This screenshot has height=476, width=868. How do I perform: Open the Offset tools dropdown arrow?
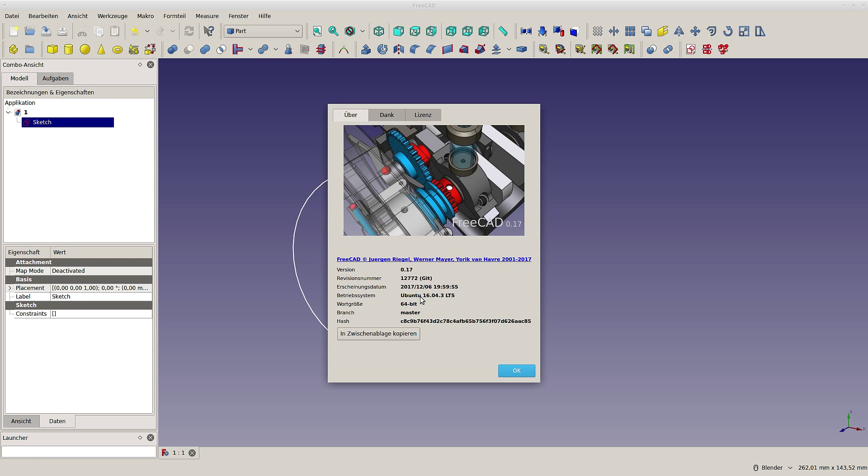[x=509, y=49]
